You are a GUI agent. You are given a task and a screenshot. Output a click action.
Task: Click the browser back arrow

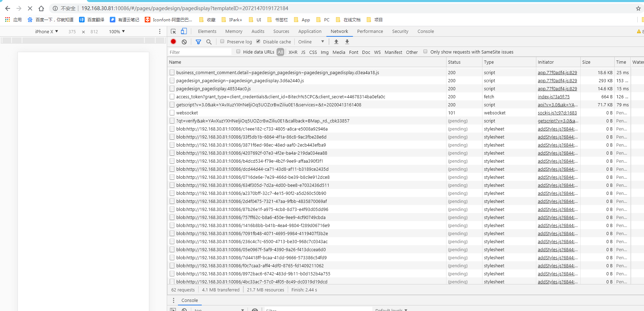click(x=8, y=8)
